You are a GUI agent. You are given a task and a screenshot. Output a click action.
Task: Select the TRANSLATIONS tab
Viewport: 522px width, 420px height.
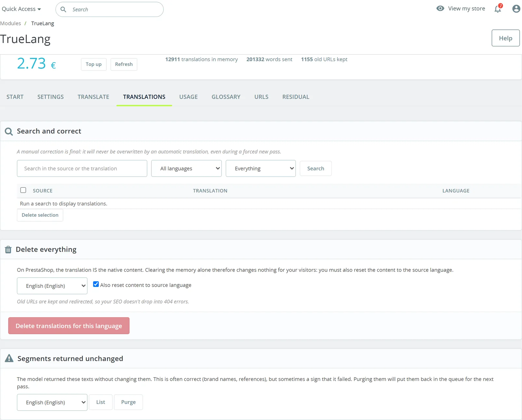pyautogui.click(x=144, y=97)
